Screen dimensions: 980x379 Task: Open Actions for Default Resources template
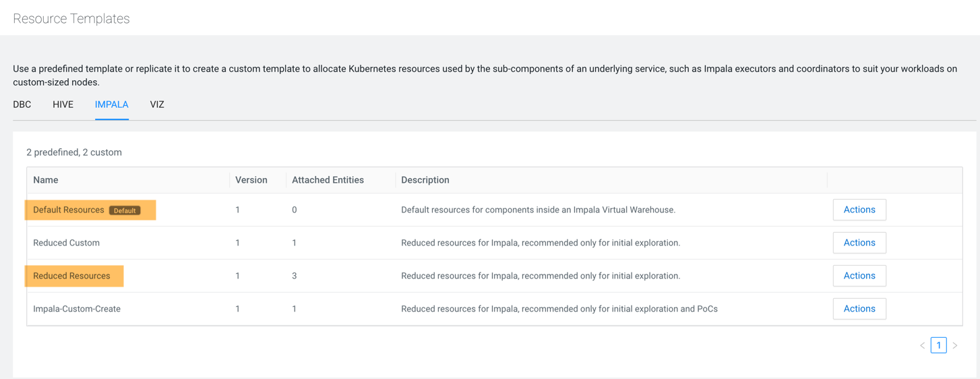coord(859,210)
